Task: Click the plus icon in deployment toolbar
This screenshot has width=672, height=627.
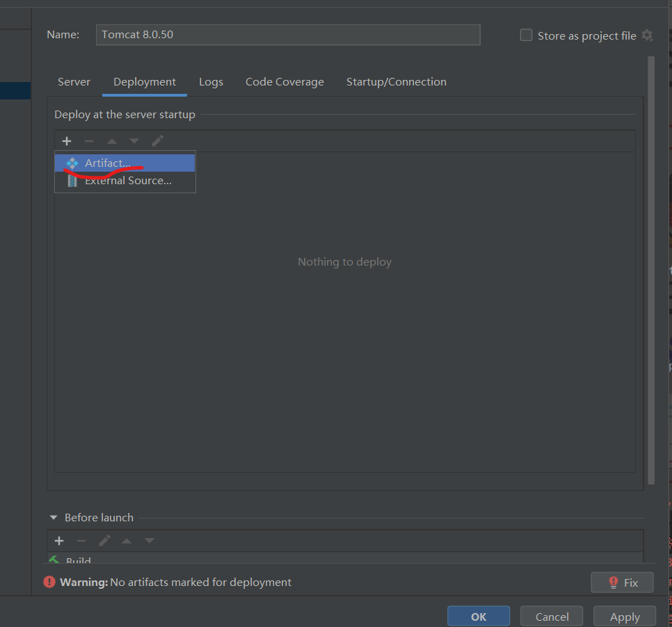Action: [x=66, y=141]
